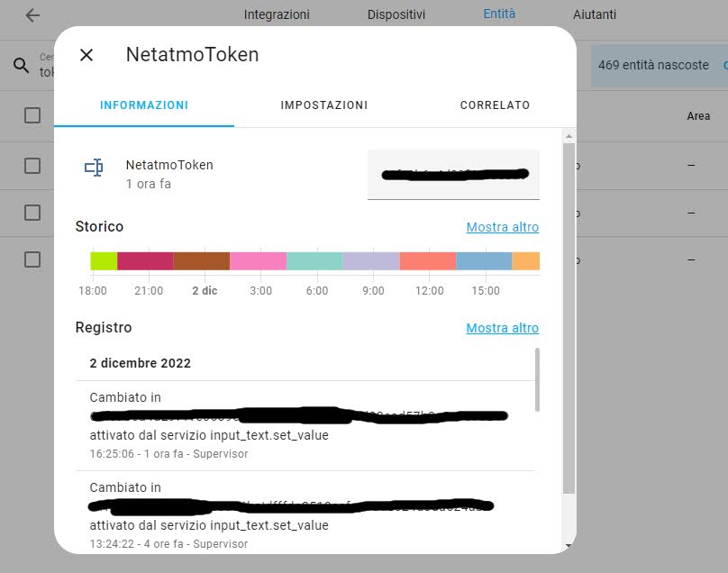
Task: Tick the first entity row checkbox
Action: (x=32, y=166)
